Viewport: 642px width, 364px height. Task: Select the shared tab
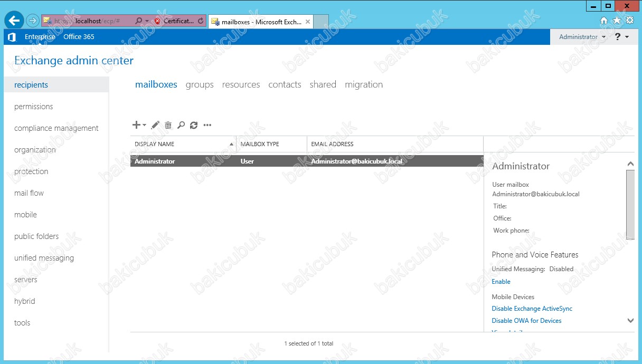coord(323,84)
